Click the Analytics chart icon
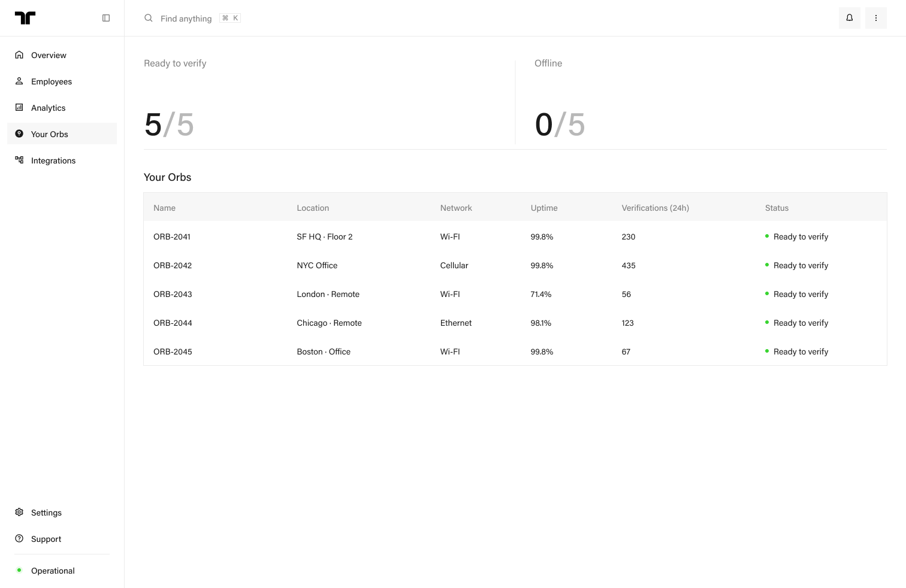The width and height of the screenshot is (906, 588). pos(19,108)
